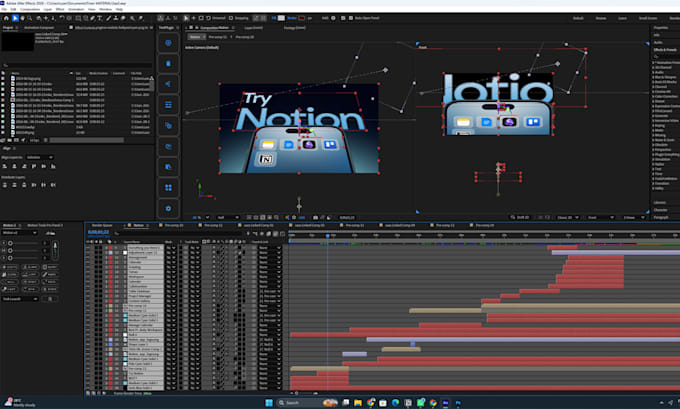Open the Paragraph panel on the right
This screenshot has height=409, width=680.
(661, 217)
